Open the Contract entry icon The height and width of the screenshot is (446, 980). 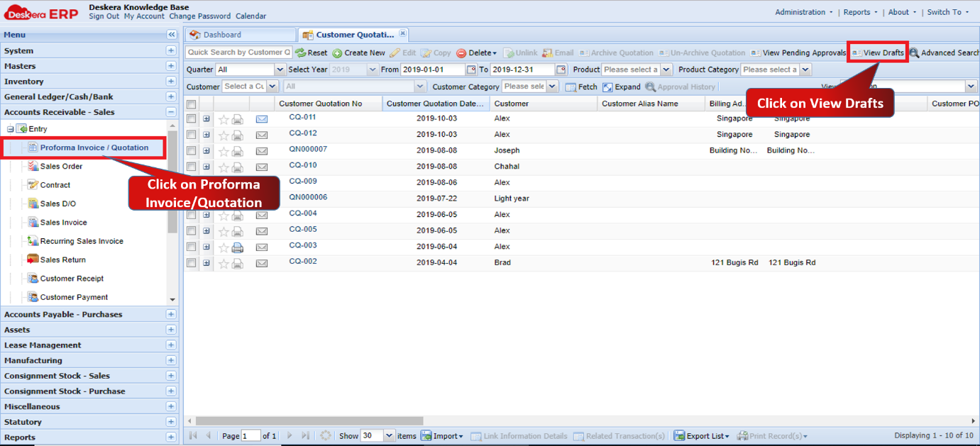[33, 184]
